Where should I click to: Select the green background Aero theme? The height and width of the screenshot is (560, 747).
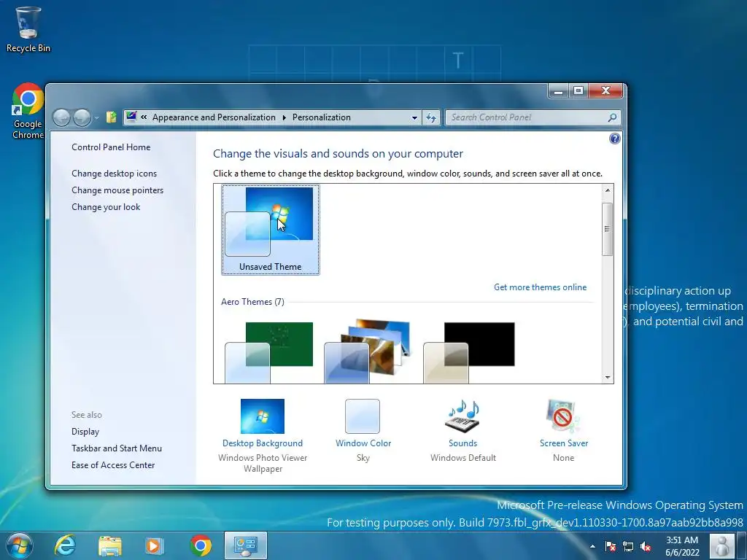click(x=269, y=352)
